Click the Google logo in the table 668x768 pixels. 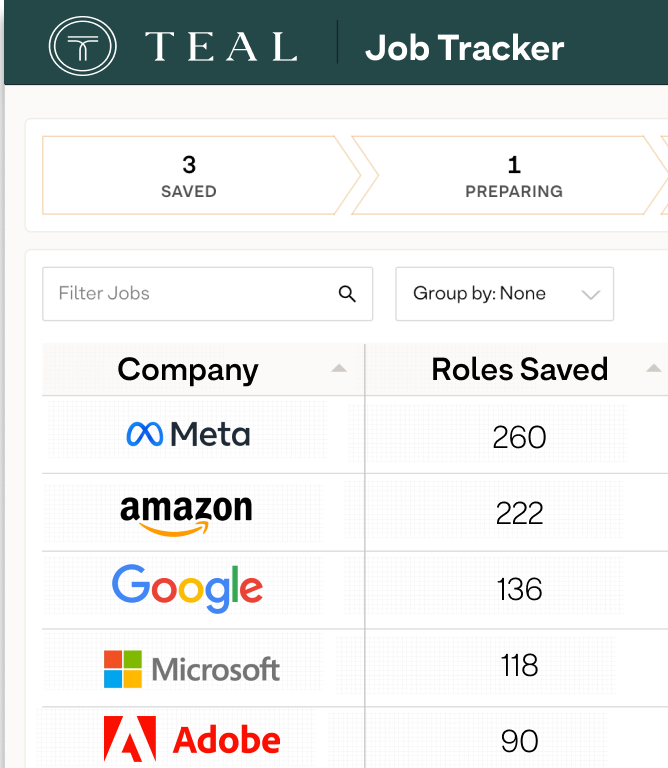[x=188, y=588]
